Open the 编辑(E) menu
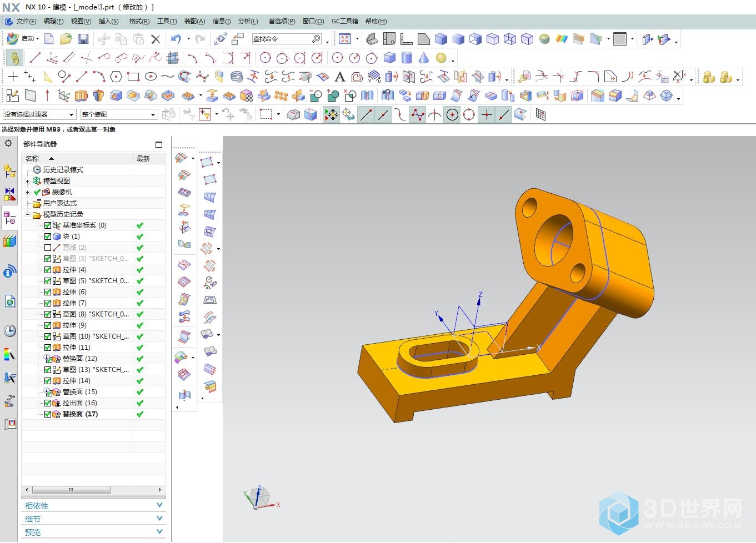The height and width of the screenshot is (543, 756). pyautogui.click(x=53, y=21)
